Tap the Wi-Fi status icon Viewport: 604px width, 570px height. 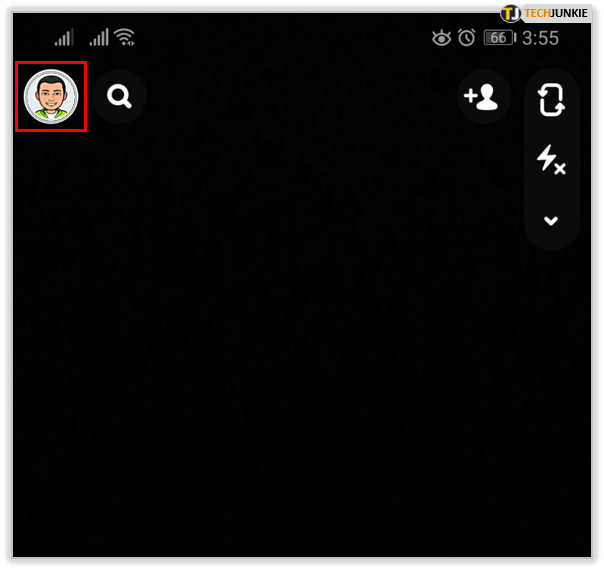click(125, 37)
